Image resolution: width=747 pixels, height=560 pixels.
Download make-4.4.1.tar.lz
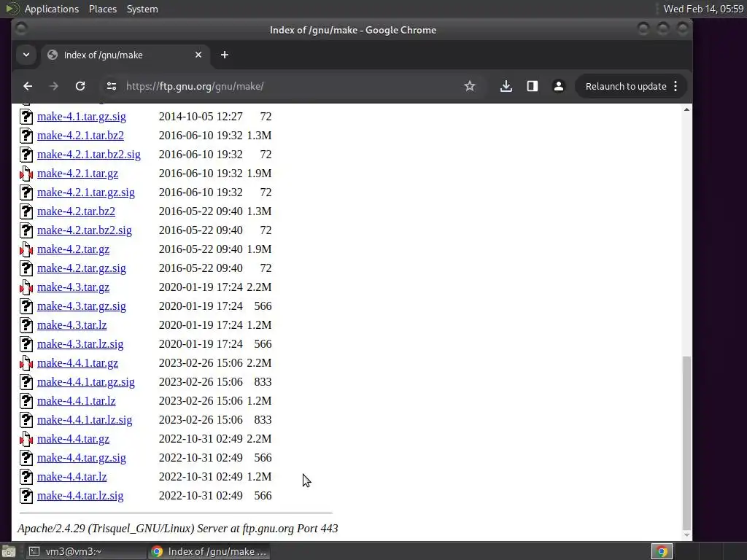(76, 401)
